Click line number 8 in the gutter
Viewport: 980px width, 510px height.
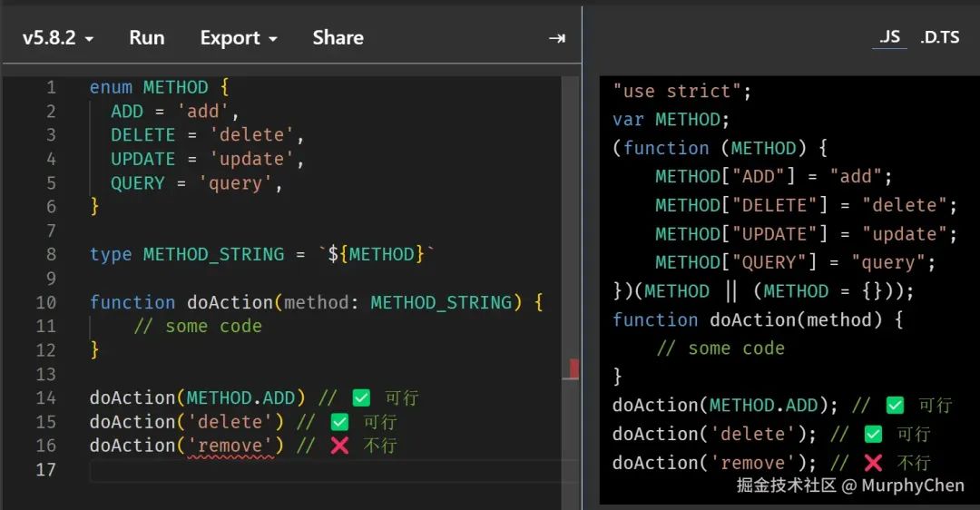[x=51, y=254]
